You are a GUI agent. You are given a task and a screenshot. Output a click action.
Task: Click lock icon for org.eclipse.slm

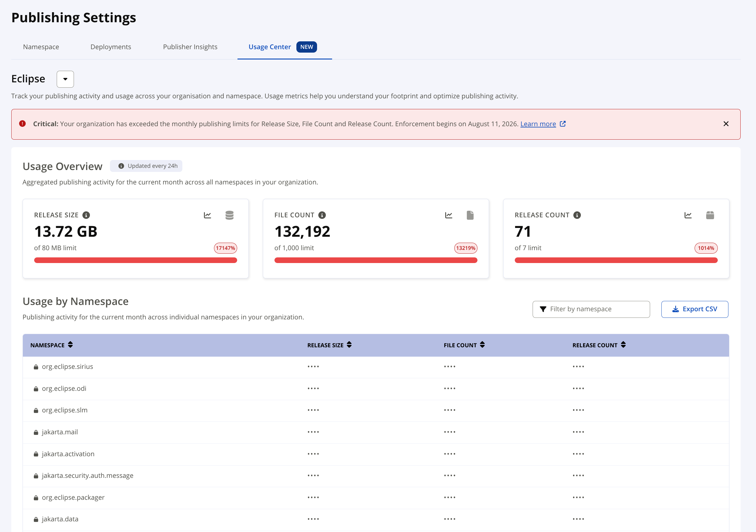point(36,411)
